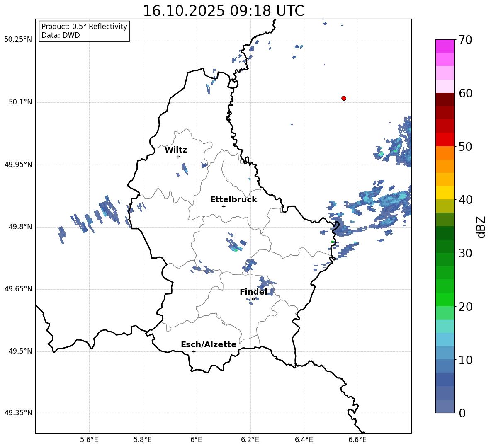Click the 49.8°N latitude label
The height and width of the screenshot is (448, 491).
pos(20,227)
